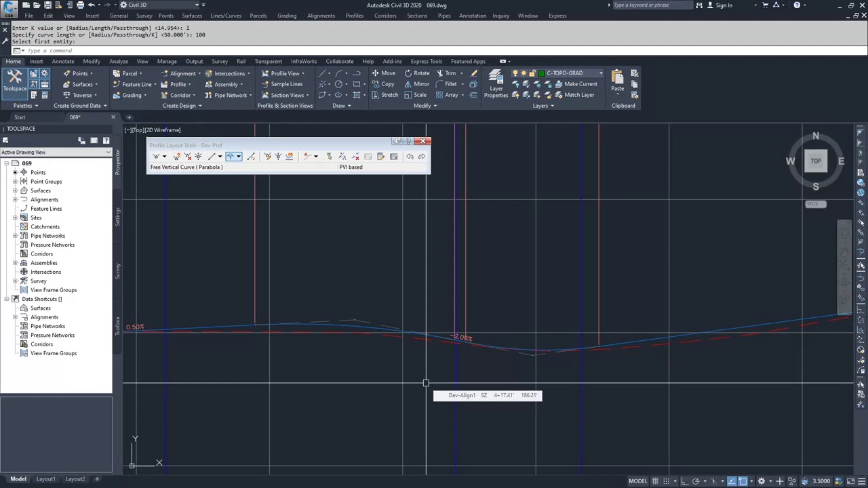
Task: Open the Alignments menu
Action: coord(321,16)
